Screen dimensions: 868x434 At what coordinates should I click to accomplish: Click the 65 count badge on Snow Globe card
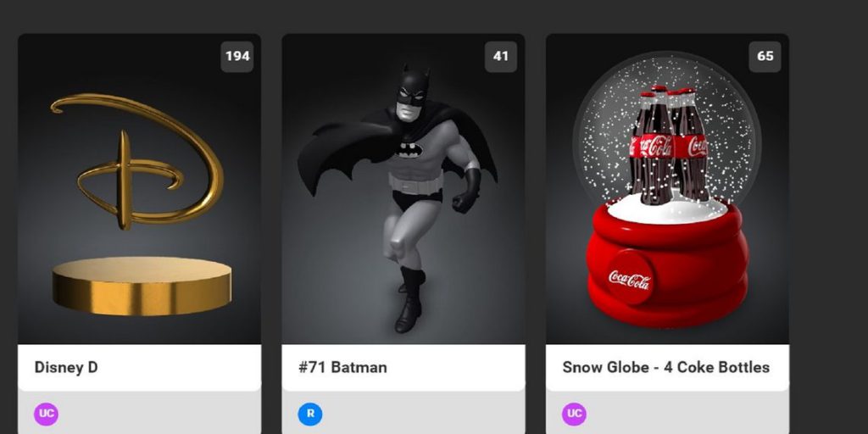click(765, 57)
